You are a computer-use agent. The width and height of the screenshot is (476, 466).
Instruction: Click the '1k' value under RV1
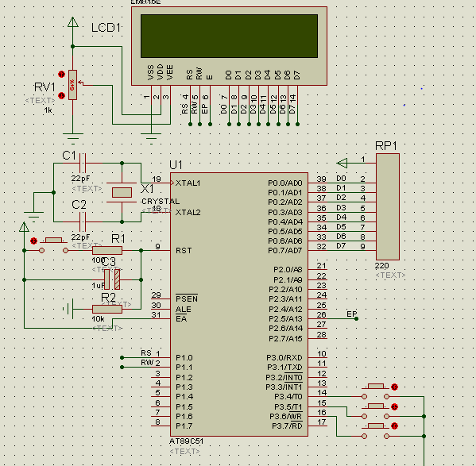click(48, 110)
